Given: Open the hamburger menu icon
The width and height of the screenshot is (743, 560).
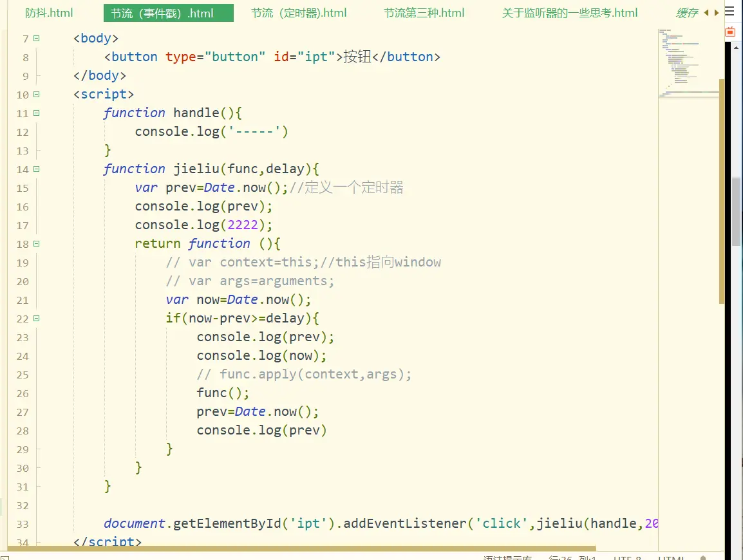Looking at the screenshot, I should tap(729, 12).
